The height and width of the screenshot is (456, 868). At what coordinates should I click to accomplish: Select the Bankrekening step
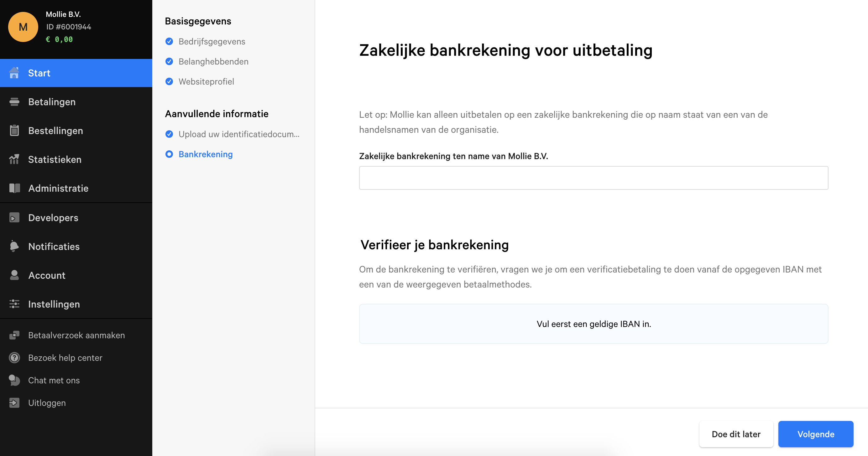[x=206, y=154]
